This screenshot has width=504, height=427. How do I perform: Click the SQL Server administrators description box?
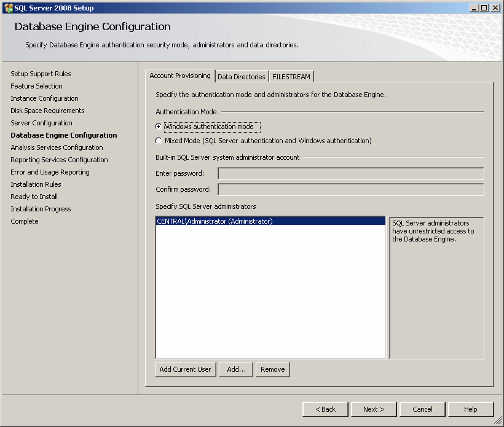pyautogui.click(x=436, y=288)
